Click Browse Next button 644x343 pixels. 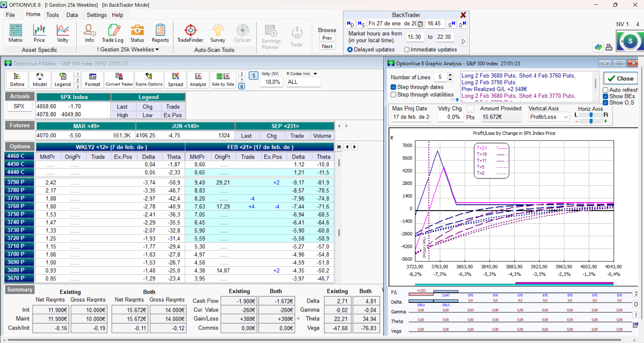click(x=327, y=46)
